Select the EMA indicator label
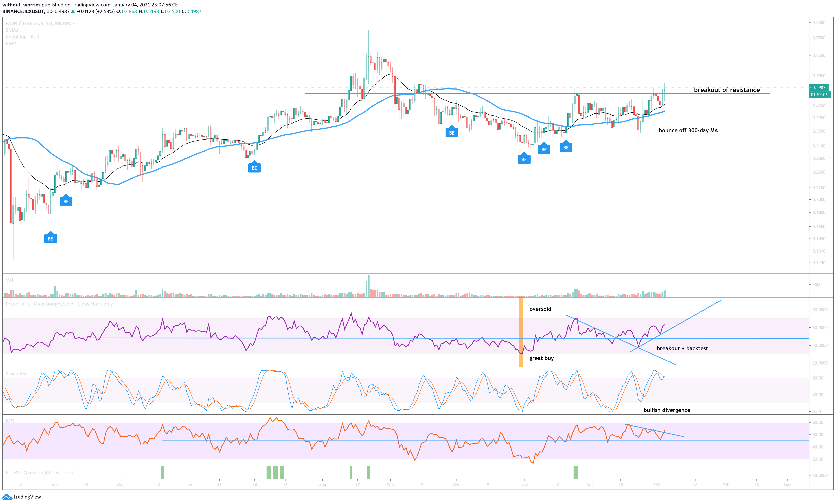The height and width of the screenshot is (504, 836). tap(11, 43)
